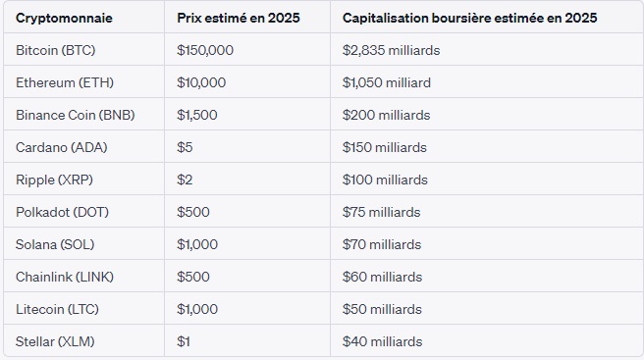The image size is (644, 360).
Task: Click the $100 milliards cell
Action: coord(385,180)
